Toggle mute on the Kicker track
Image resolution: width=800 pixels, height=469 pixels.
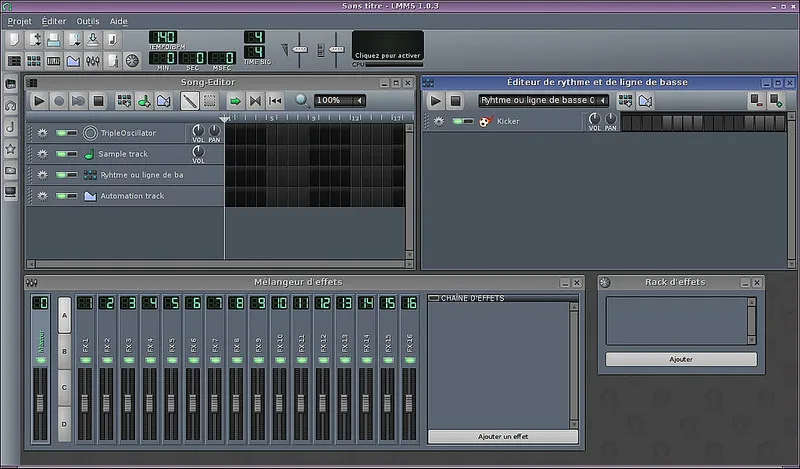click(460, 121)
